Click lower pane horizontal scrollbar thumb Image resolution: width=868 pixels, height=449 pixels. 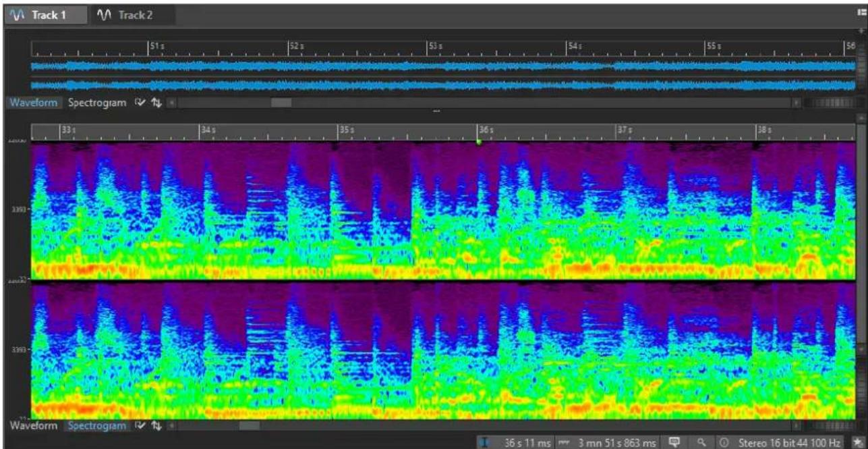tap(249, 426)
